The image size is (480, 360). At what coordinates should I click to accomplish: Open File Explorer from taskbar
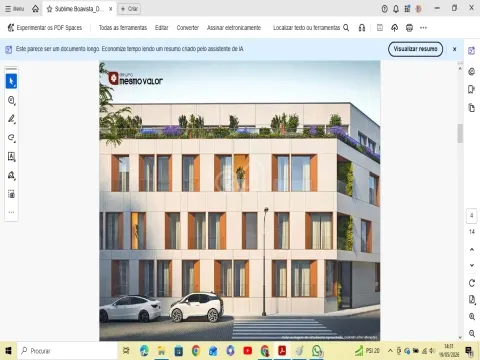tap(161, 351)
